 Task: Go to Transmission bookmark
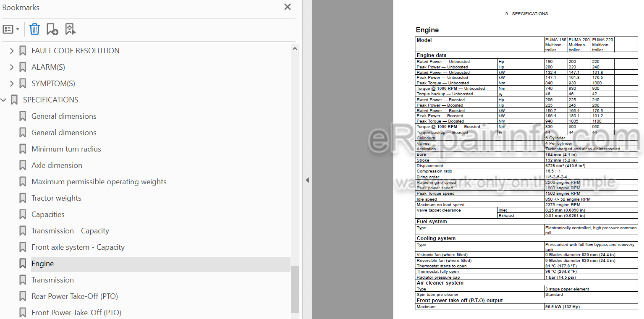point(53,280)
